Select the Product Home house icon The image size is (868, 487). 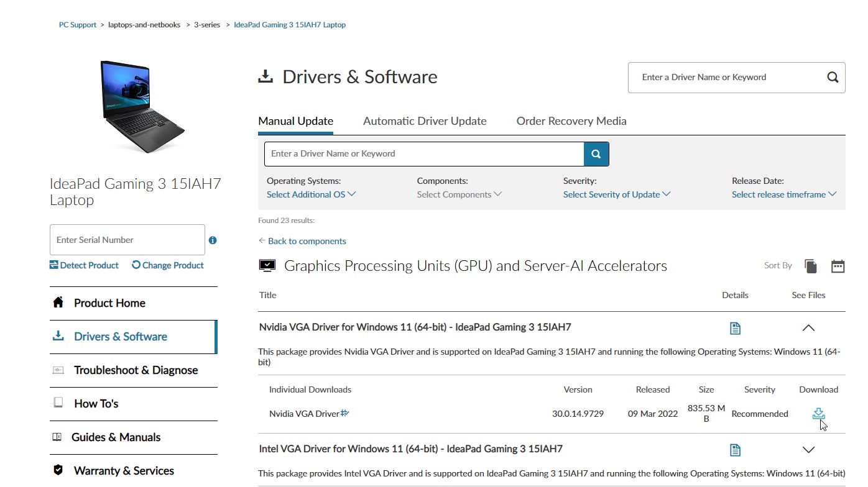click(x=58, y=303)
